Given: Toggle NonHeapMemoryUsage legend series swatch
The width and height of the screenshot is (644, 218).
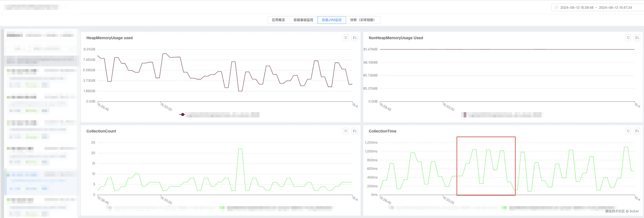Looking at the screenshot, I should tap(465, 115).
